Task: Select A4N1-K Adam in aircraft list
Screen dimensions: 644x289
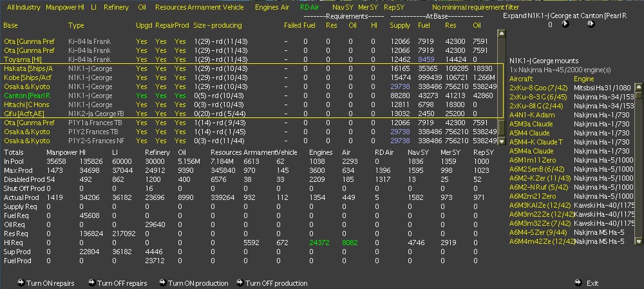Action: [532, 115]
